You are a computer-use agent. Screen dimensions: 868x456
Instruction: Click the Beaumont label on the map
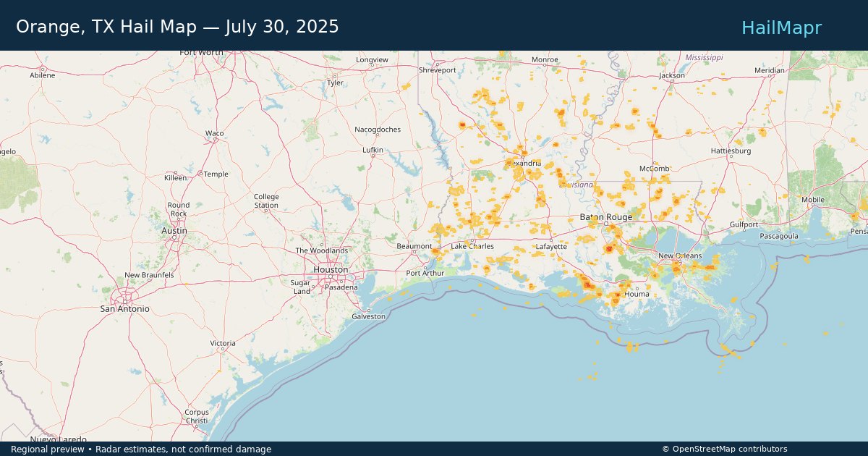[x=414, y=246]
